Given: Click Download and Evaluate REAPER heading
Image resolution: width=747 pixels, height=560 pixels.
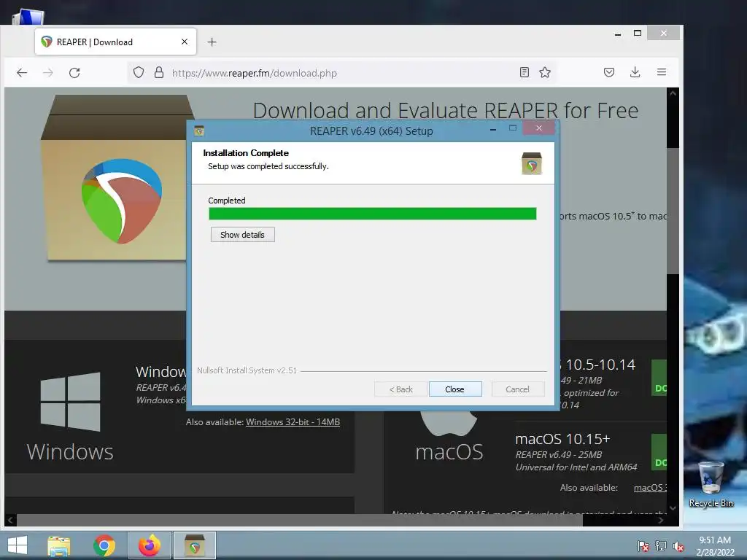Looking at the screenshot, I should (x=446, y=111).
